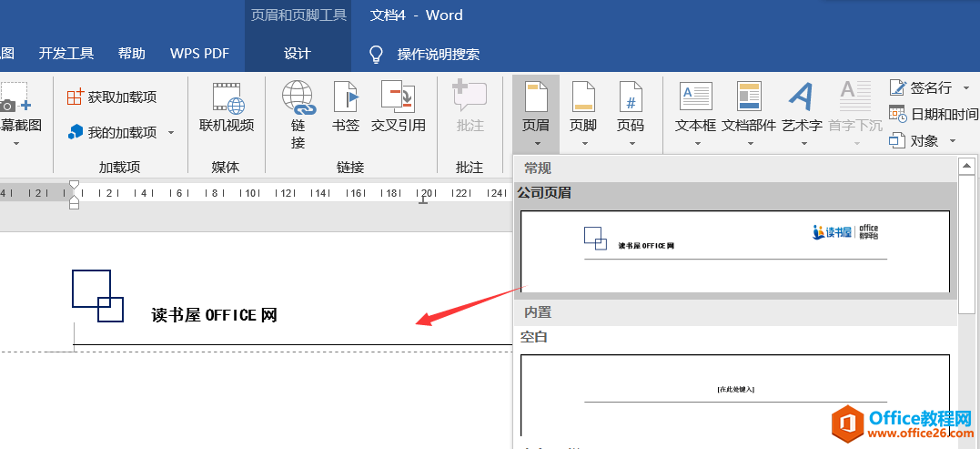Expand the 我的加载项 dropdown arrow
This screenshot has height=449, width=980.
point(171,133)
